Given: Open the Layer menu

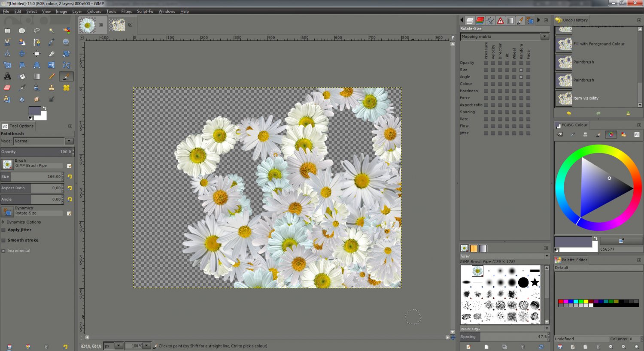Looking at the screenshot, I should [77, 11].
